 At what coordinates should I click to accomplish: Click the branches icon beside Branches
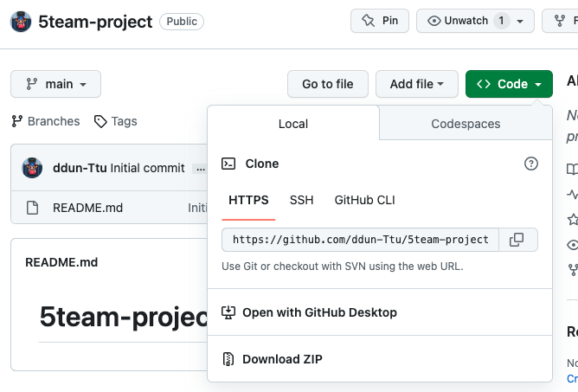coord(17,121)
